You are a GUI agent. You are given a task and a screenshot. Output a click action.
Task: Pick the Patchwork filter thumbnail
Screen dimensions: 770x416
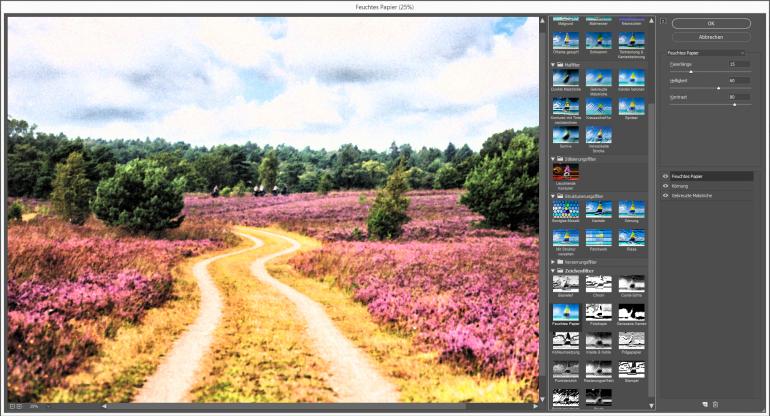pyautogui.click(x=599, y=238)
